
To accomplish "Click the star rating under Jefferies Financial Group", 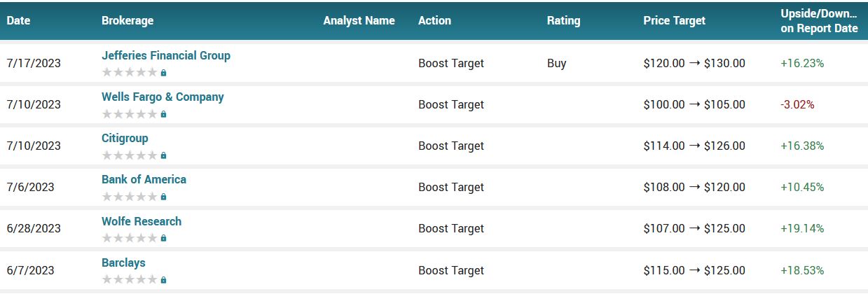I will pos(130,72).
